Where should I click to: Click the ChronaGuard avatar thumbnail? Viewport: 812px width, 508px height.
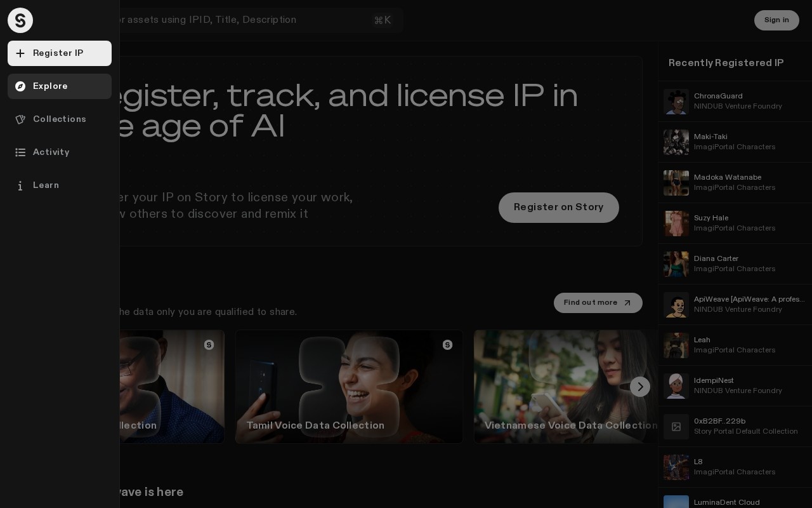click(676, 102)
